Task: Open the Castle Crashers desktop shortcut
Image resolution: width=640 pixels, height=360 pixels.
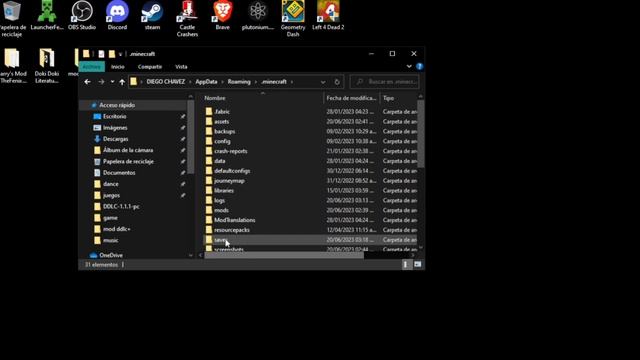Action: tap(187, 18)
